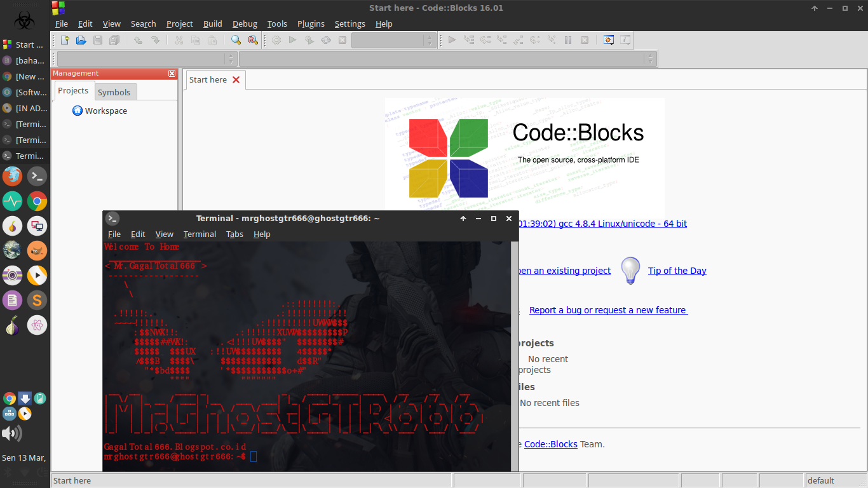Click the Save file toolbar icon
This screenshot has height=488, width=868.
98,40
